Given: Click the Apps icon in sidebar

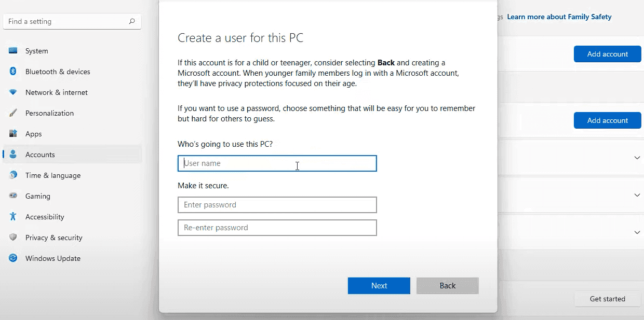Looking at the screenshot, I should (x=14, y=134).
